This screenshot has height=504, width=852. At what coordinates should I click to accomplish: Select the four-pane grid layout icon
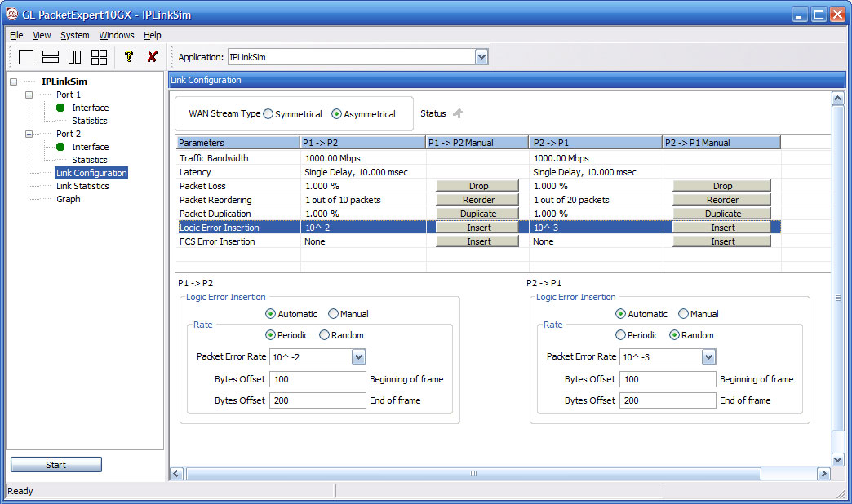[x=99, y=57]
